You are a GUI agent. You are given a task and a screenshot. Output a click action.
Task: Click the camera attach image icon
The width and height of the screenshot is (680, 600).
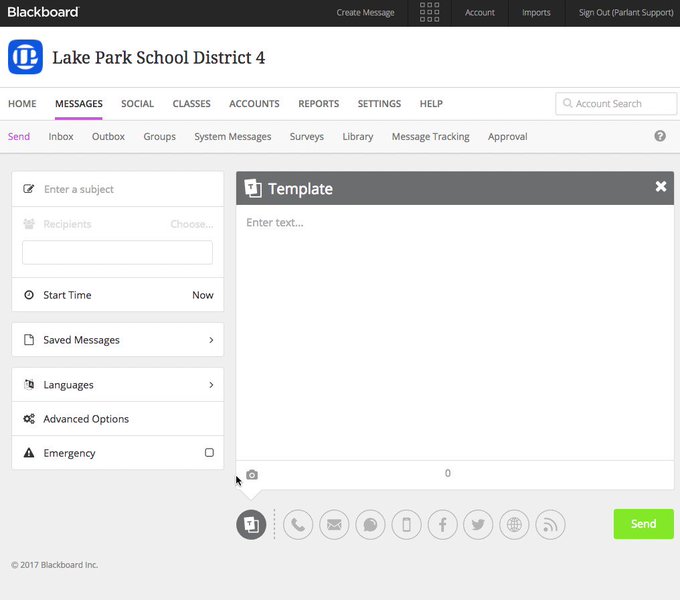[x=252, y=475]
